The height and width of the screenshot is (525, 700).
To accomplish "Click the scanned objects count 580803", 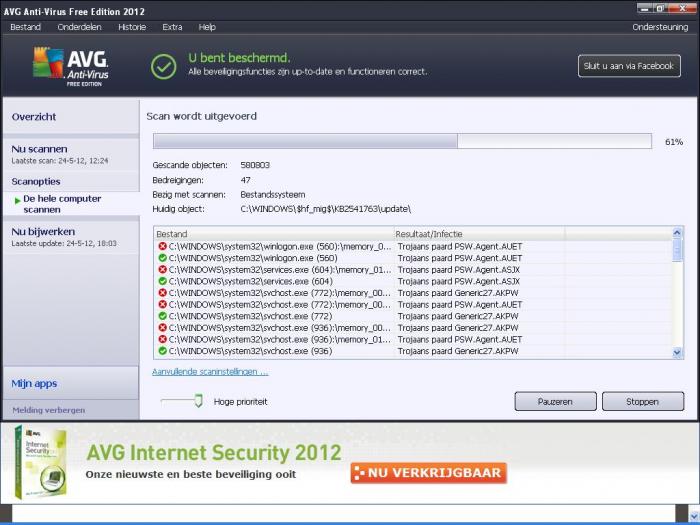I will tap(255, 165).
